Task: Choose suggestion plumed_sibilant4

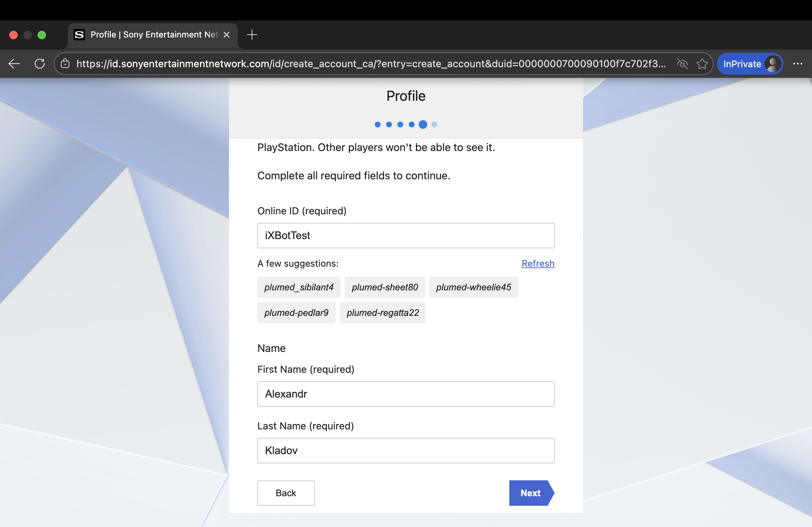Action: coord(299,287)
